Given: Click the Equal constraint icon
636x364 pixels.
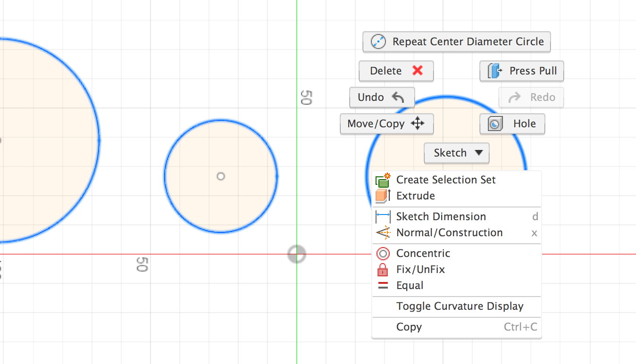Looking at the screenshot, I should [x=383, y=286].
